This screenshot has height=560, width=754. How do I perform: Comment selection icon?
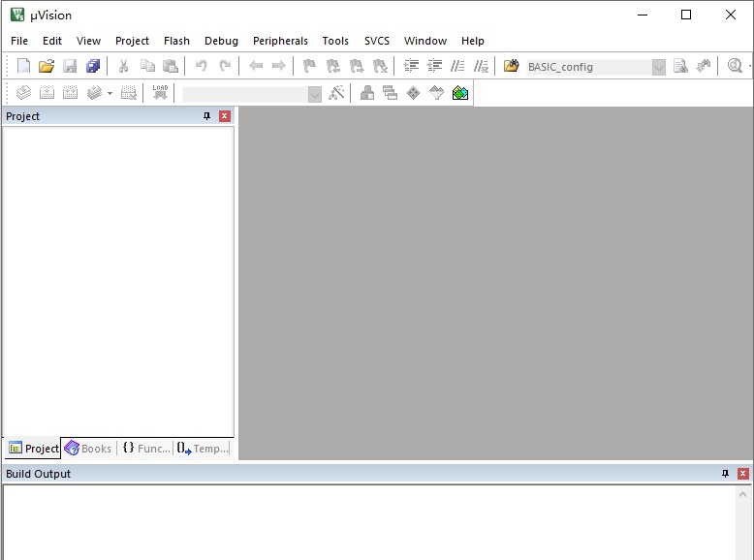457,66
